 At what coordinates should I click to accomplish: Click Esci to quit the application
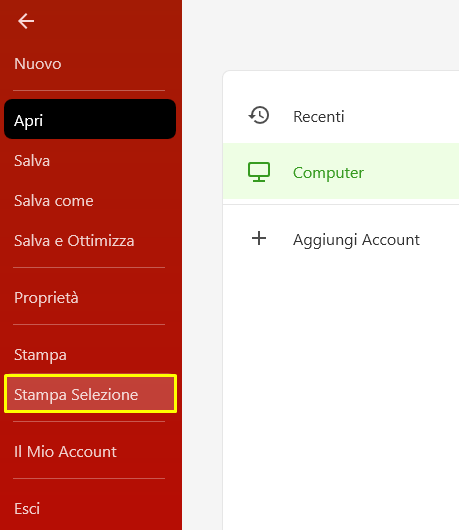[x=27, y=509]
